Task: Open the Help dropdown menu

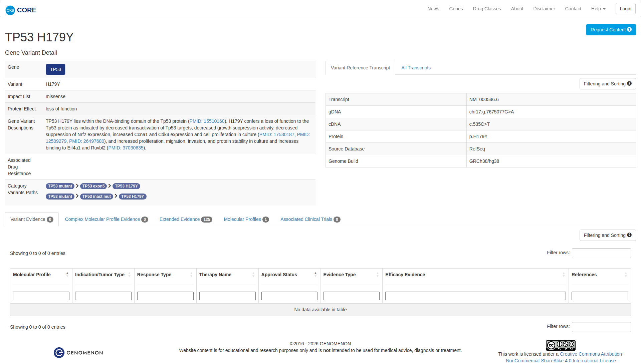Action: 598,9
